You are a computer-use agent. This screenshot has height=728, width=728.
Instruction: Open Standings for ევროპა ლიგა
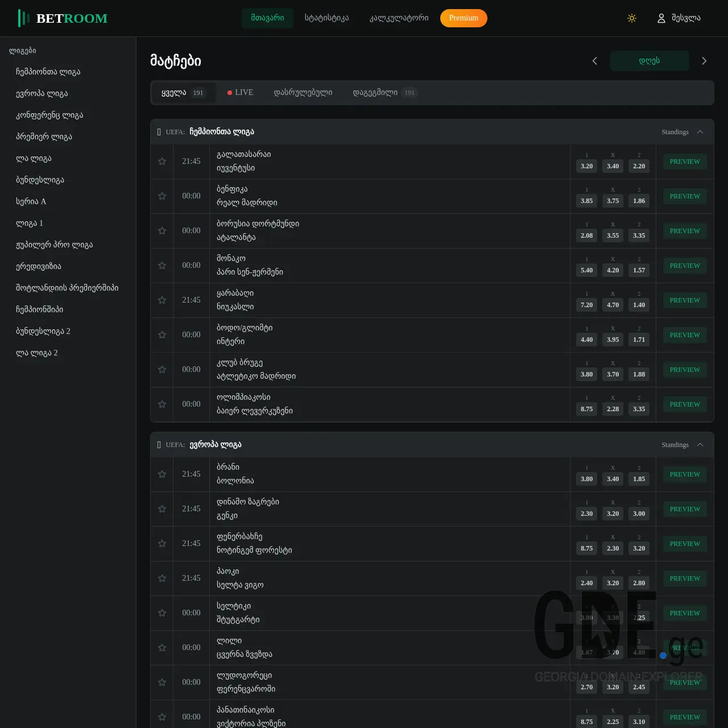(675, 444)
